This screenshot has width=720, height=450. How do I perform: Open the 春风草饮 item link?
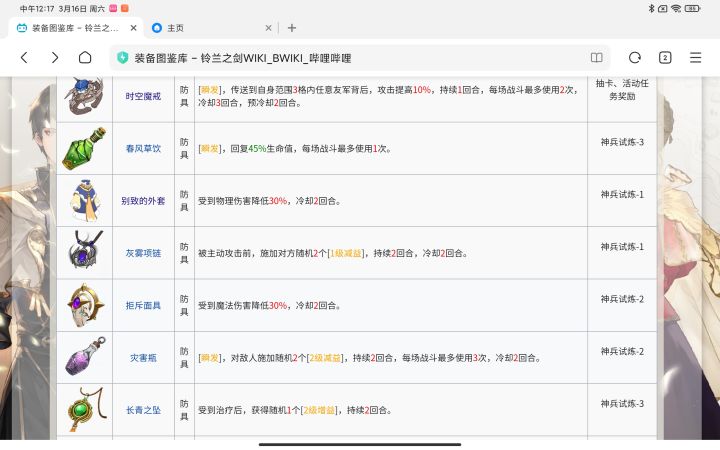142,149
